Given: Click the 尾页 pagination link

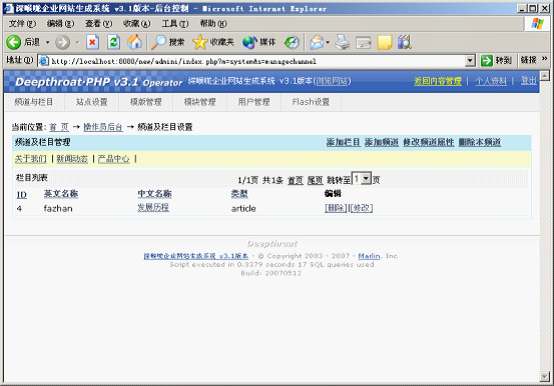Looking at the screenshot, I should (315, 180).
